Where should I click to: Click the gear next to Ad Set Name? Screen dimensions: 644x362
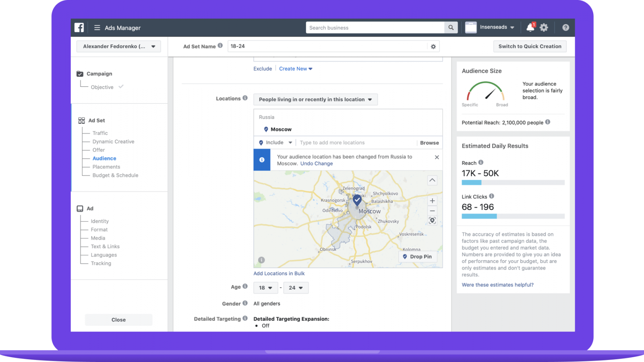pos(433,47)
